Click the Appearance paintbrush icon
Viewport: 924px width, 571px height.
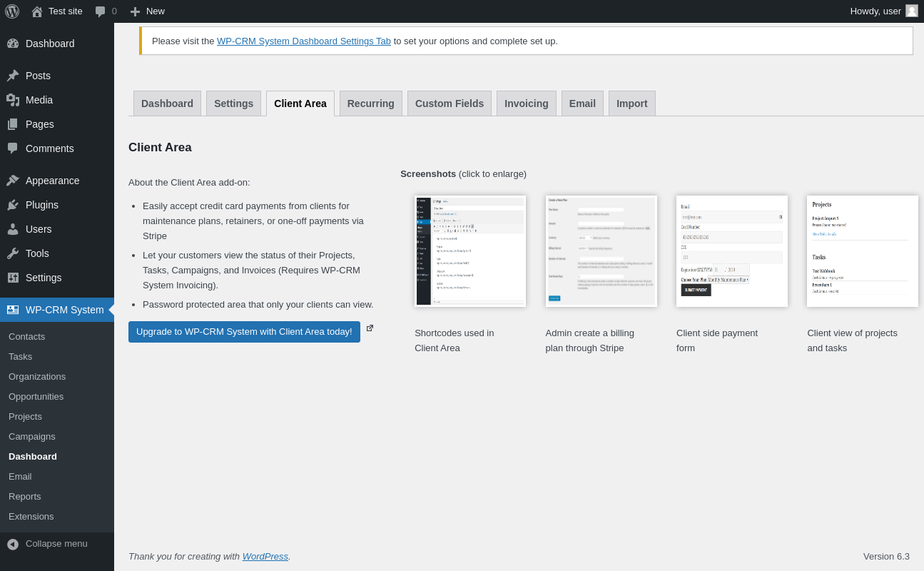pos(13,181)
